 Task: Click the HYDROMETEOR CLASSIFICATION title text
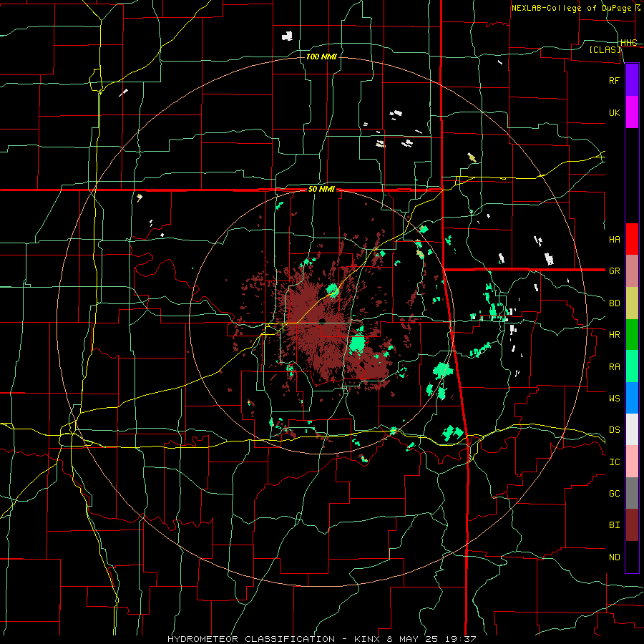251,639
